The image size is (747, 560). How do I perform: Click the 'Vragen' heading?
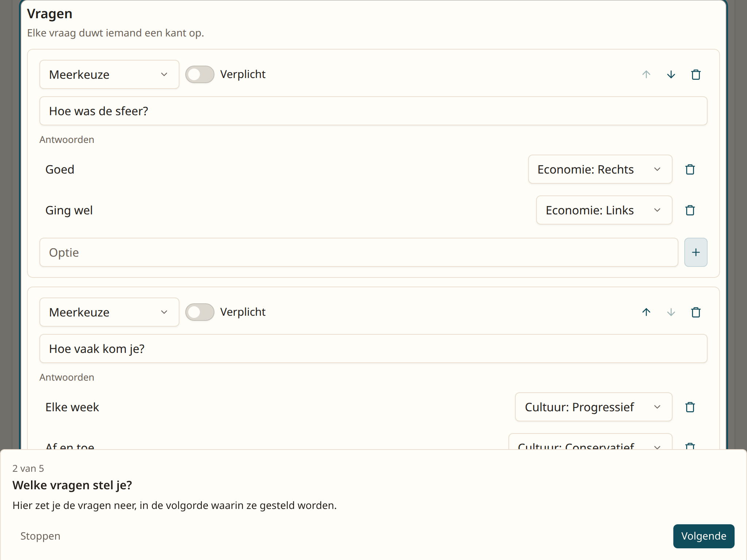[x=50, y=14]
